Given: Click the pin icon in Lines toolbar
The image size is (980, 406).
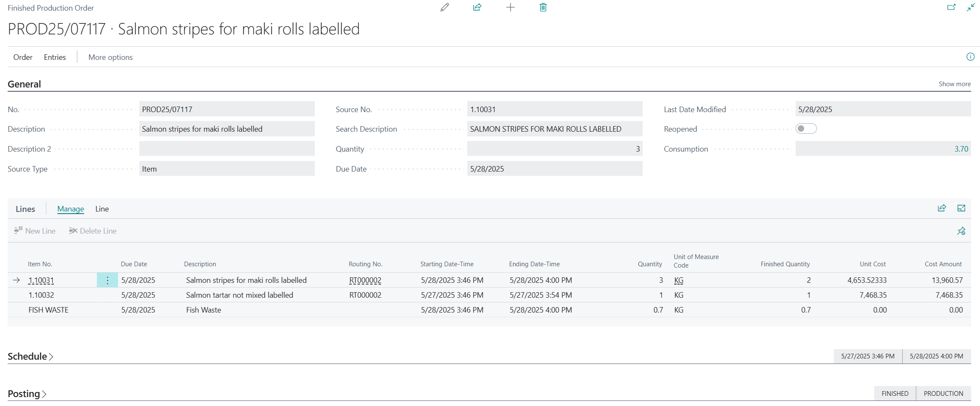Looking at the screenshot, I should pyautogui.click(x=961, y=231).
